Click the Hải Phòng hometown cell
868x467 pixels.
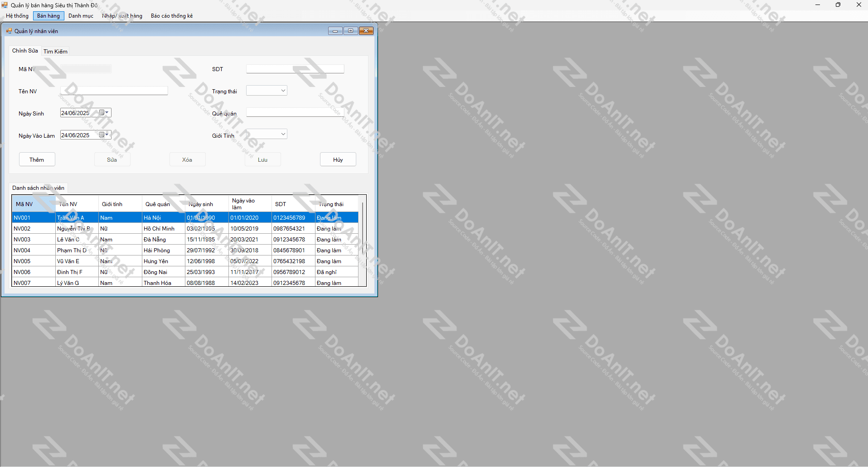pos(164,250)
